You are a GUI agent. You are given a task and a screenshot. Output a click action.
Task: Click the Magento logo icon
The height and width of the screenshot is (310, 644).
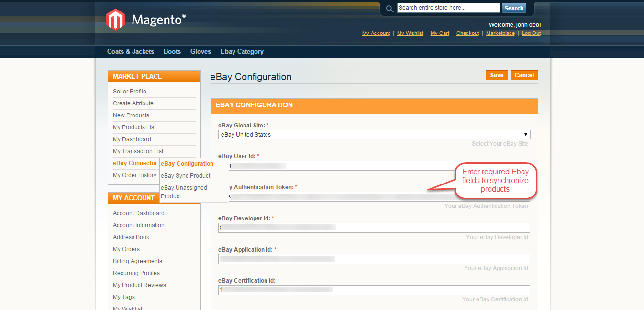pos(115,19)
